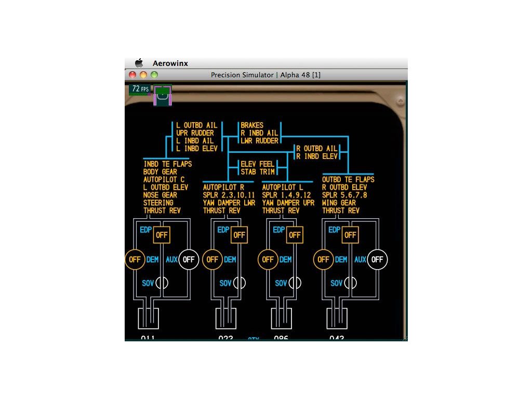The image size is (532, 399).
Task: Click the BRAKES label
Action: pos(252,125)
